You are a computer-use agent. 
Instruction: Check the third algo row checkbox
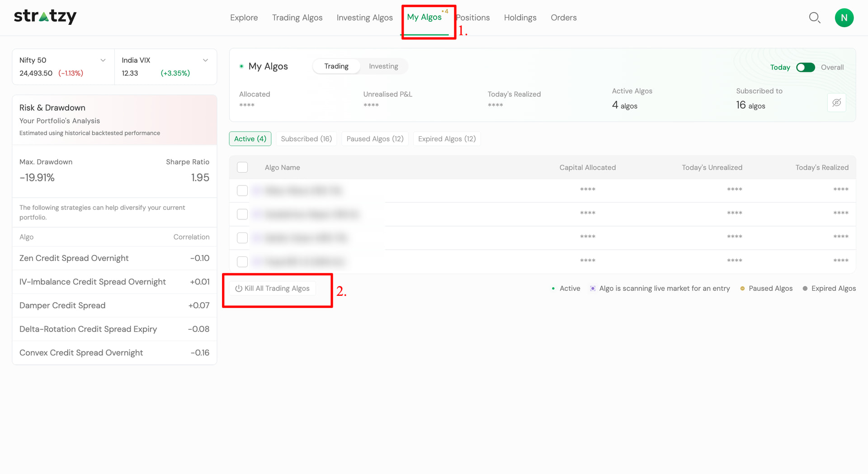click(x=242, y=238)
